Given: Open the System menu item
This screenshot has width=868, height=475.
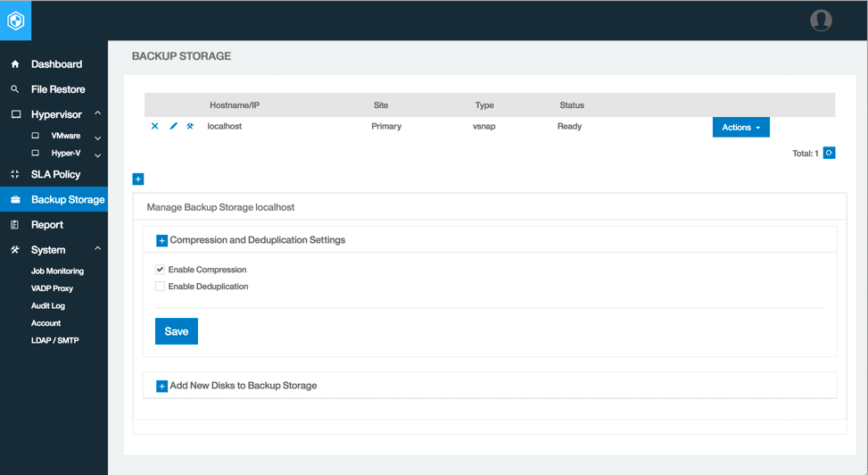Looking at the screenshot, I should pyautogui.click(x=48, y=250).
